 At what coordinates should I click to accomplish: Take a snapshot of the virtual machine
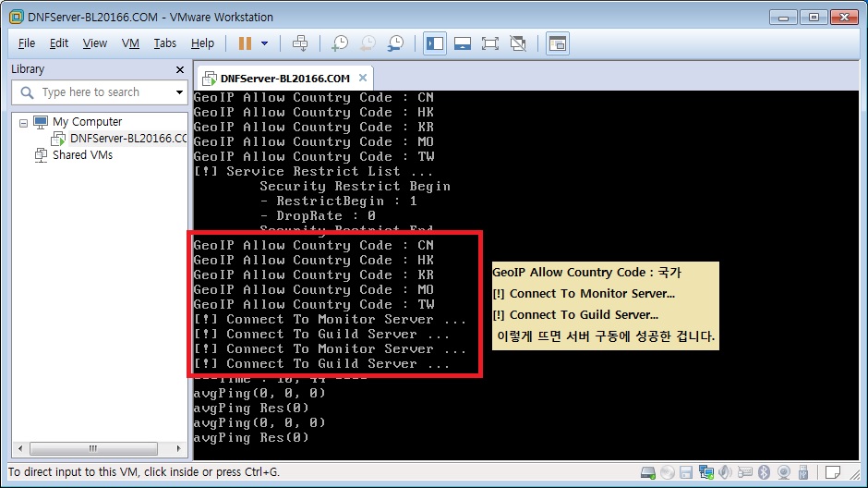click(339, 43)
